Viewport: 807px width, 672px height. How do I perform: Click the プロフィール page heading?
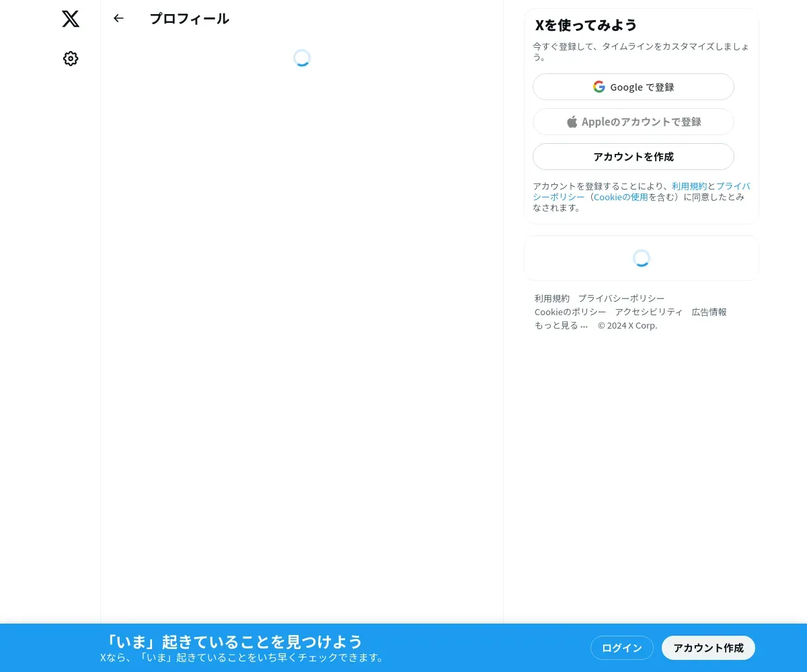[190, 19]
